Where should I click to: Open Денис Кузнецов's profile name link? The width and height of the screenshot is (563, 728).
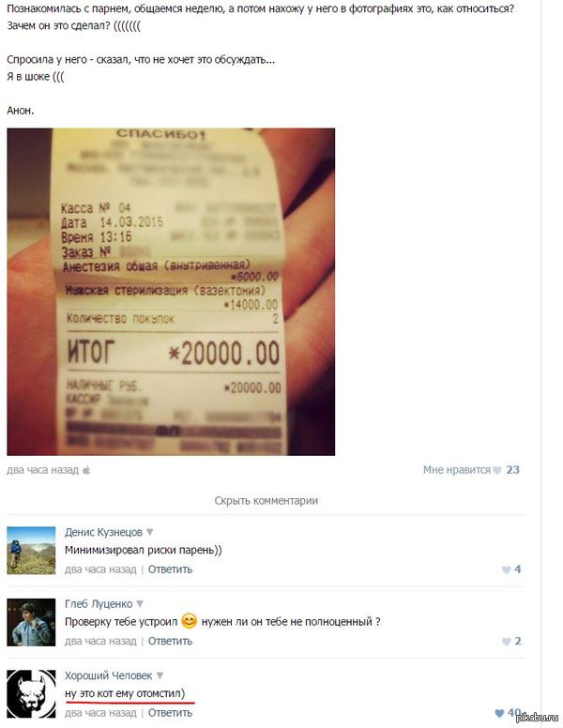pos(103,532)
